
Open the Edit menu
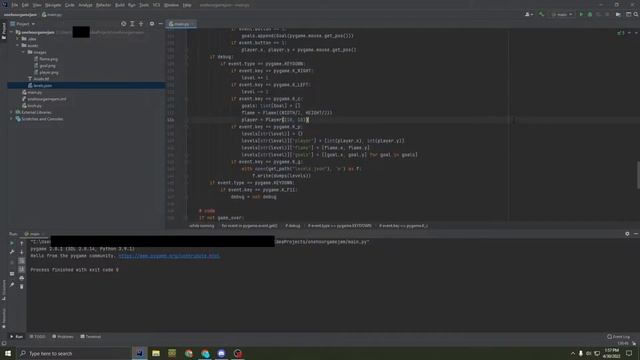[x=25, y=5]
